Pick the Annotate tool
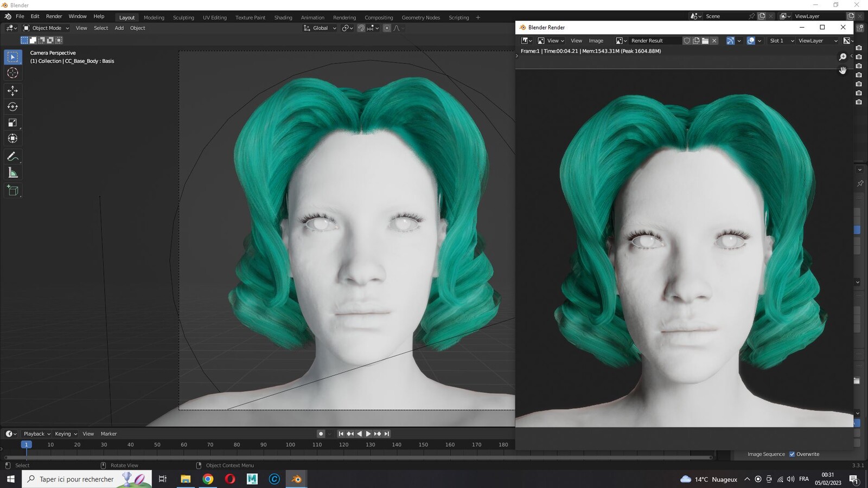Image resolution: width=868 pixels, height=488 pixels. [x=13, y=157]
